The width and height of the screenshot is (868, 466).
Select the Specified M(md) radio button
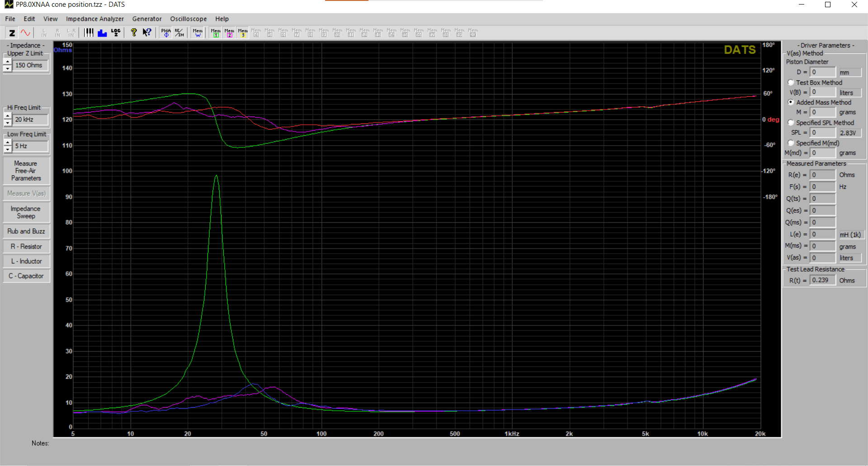[x=791, y=143]
